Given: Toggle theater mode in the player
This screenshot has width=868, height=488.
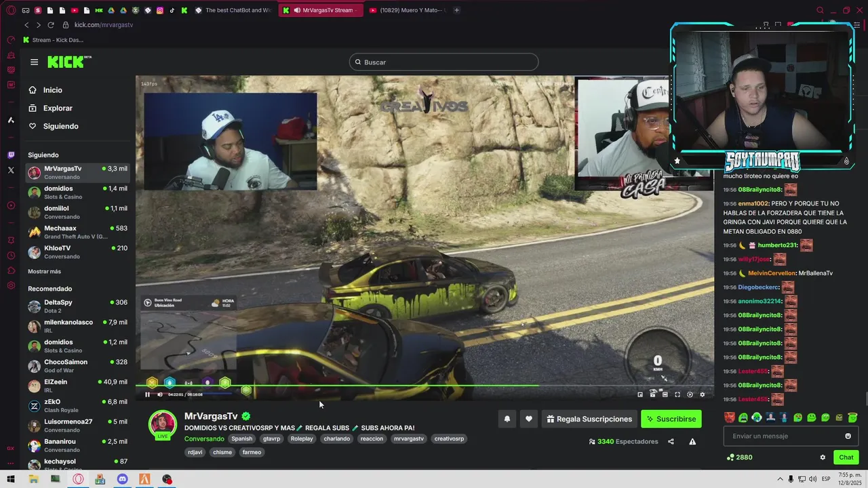Looking at the screenshot, I should (665, 394).
